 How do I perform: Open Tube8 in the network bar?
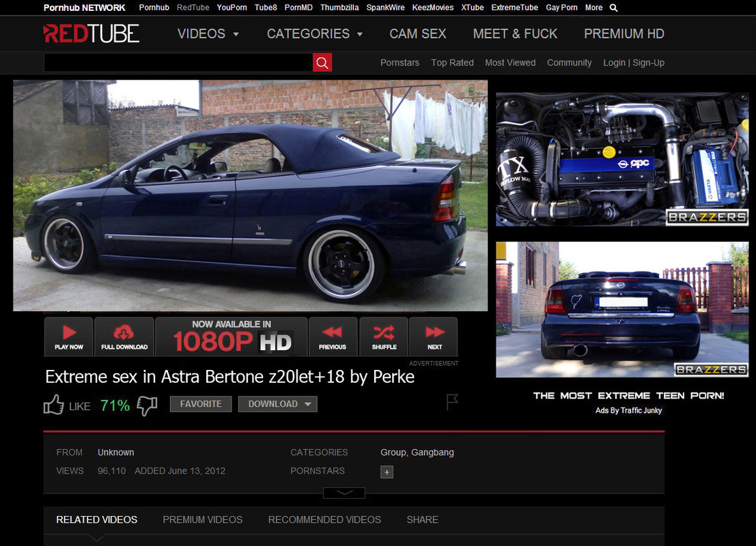tap(266, 8)
